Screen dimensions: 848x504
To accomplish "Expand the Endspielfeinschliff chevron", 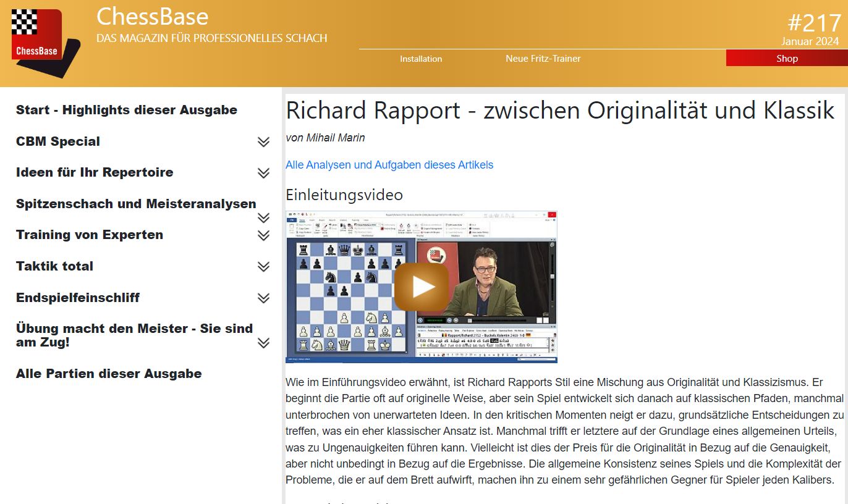I will (263, 298).
